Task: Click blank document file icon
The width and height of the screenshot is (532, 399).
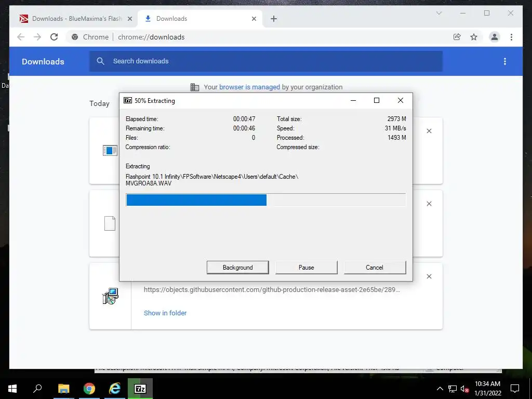Action: click(x=110, y=223)
